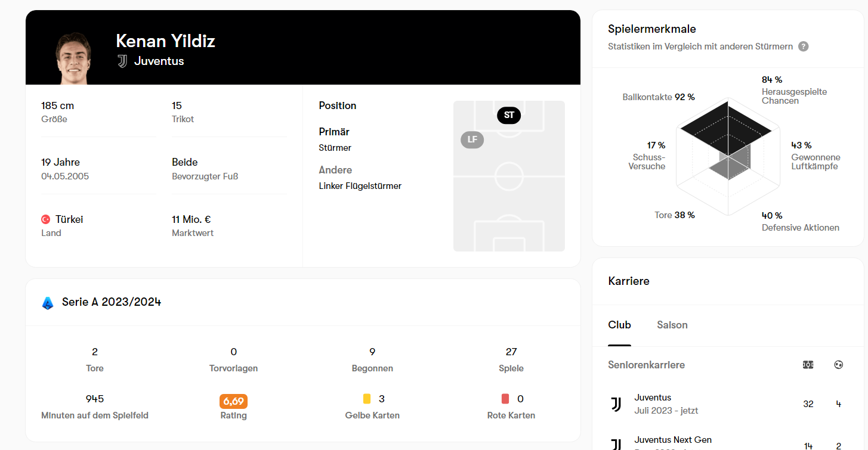Open the help question-mark icon beside Stürmern
Image resolution: width=868 pixels, height=450 pixels.
click(x=804, y=46)
